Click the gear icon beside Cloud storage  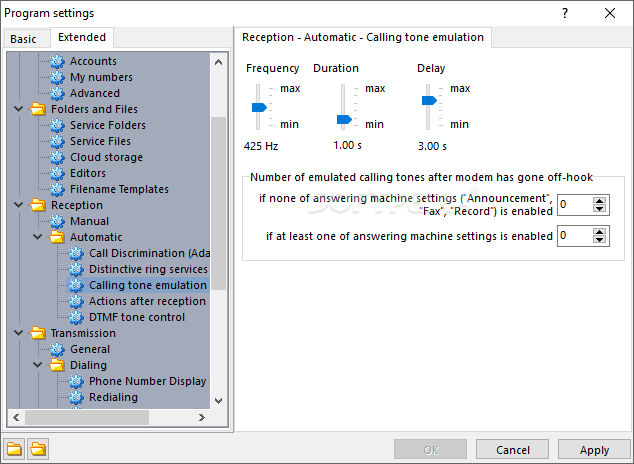(57, 157)
